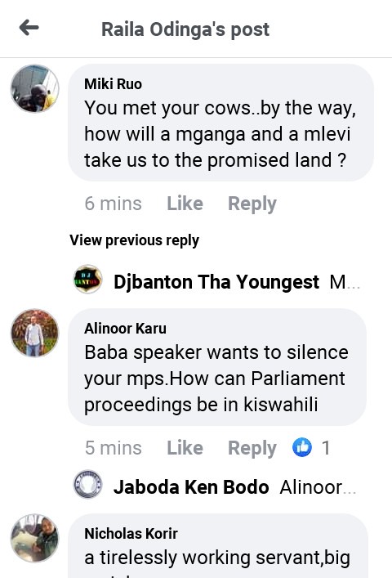The image size is (392, 578).
Task: Open Miki Ruo's profile picture
Action: click(x=34, y=88)
